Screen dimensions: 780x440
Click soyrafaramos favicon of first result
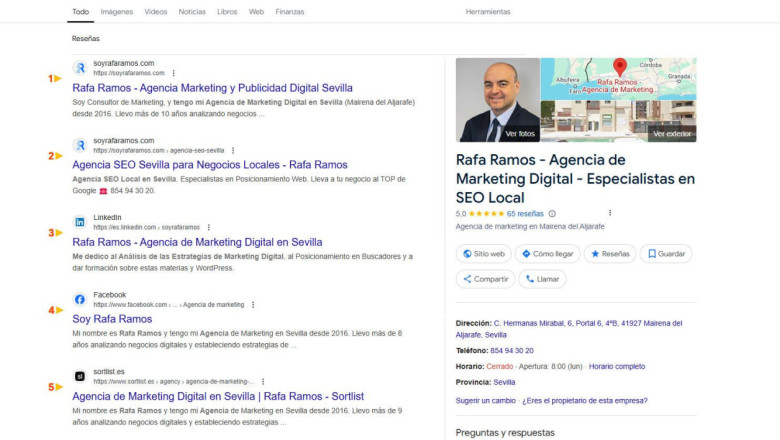coord(80,68)
